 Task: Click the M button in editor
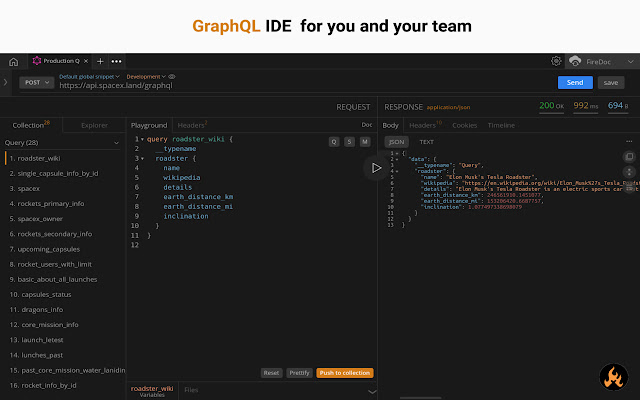365,141
